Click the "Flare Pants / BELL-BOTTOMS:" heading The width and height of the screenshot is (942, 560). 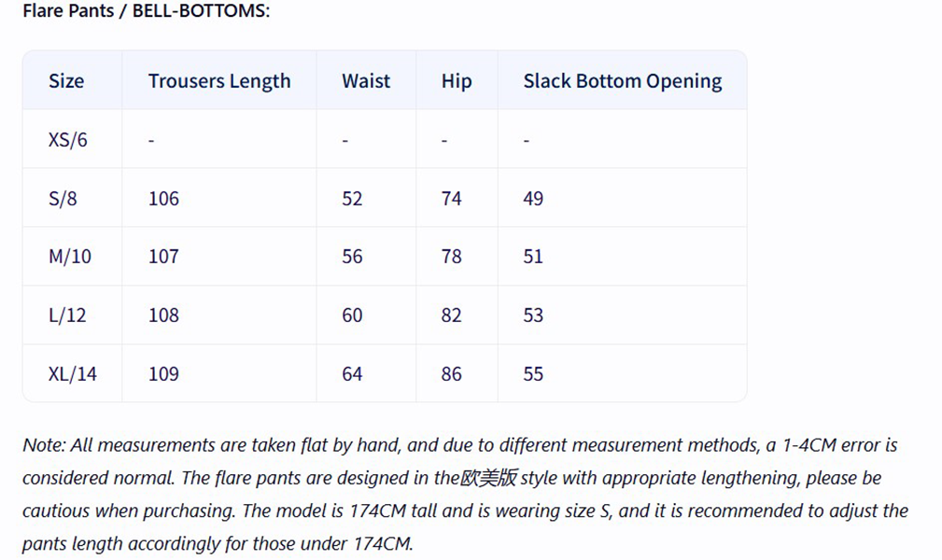146,12
